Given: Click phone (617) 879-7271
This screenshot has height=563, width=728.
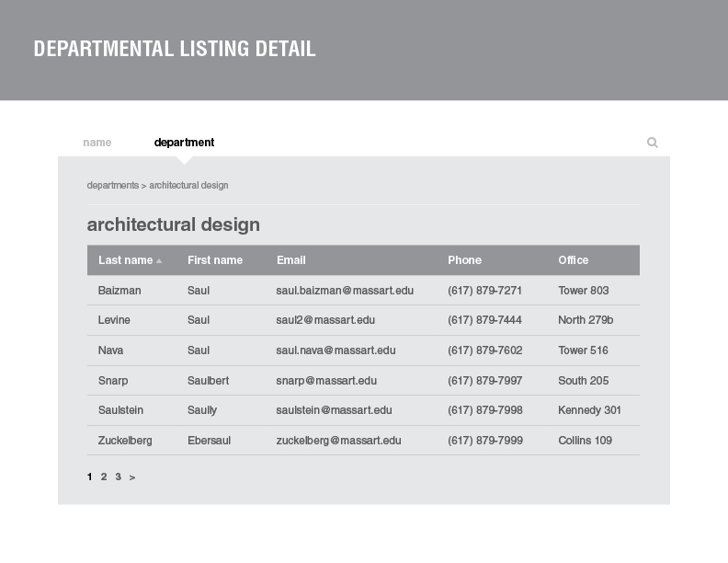Looking at the screenshot, I should click(484, 291).
